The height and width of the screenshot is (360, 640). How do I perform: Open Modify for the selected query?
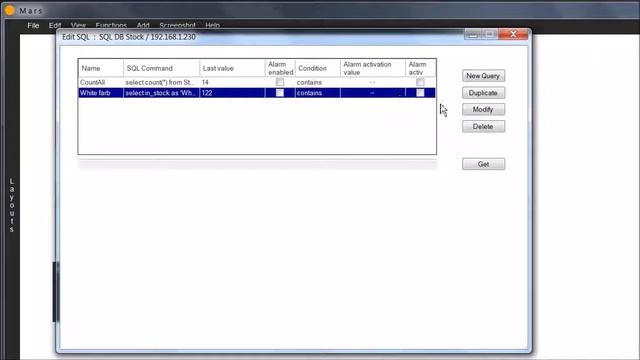[x=483, y=109]
